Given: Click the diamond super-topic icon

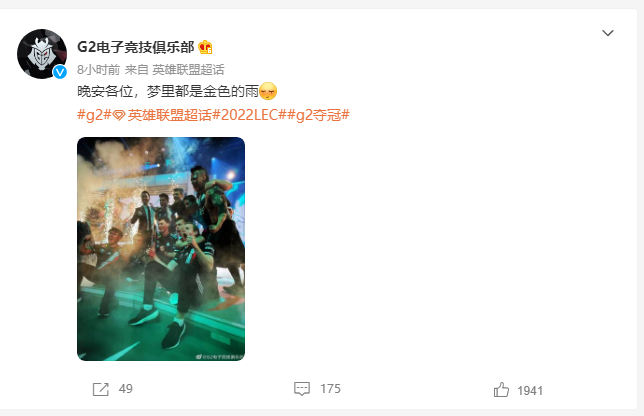Looking at the screenshot, I should click(119, 115).
